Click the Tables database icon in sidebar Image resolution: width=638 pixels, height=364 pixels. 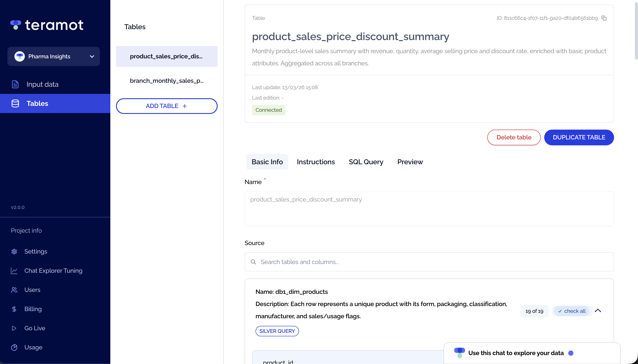15,103
